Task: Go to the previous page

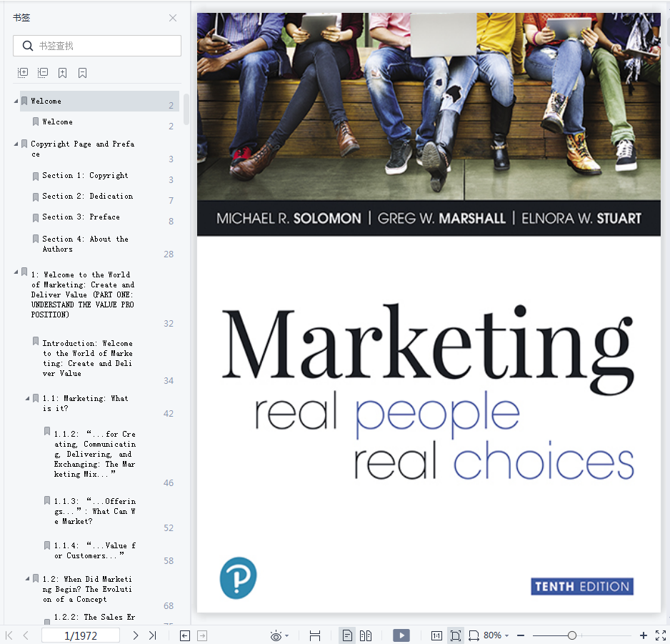Action: 26,635
